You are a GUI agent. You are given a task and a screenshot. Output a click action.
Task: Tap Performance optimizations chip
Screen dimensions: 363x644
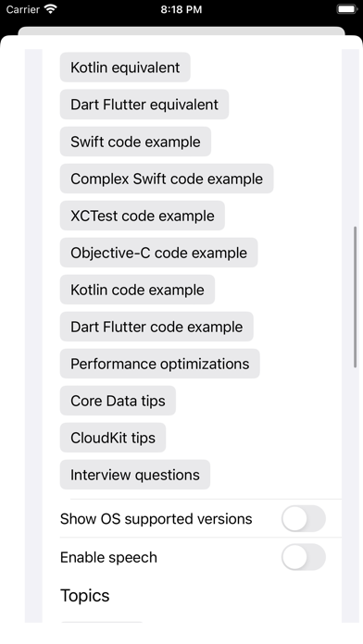point(160,364)
